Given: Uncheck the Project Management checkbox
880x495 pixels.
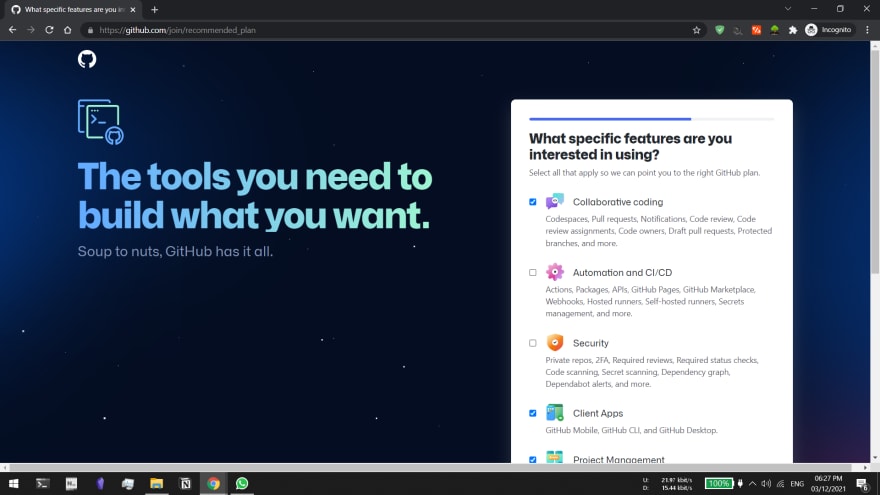Looking at the screenshot, I should point(533,460).
